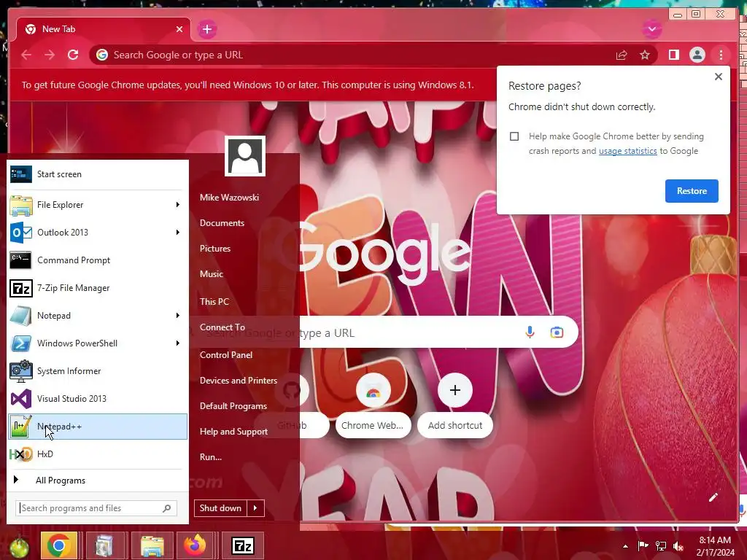Open the Chrome profile avatar icon

(697, 55)
